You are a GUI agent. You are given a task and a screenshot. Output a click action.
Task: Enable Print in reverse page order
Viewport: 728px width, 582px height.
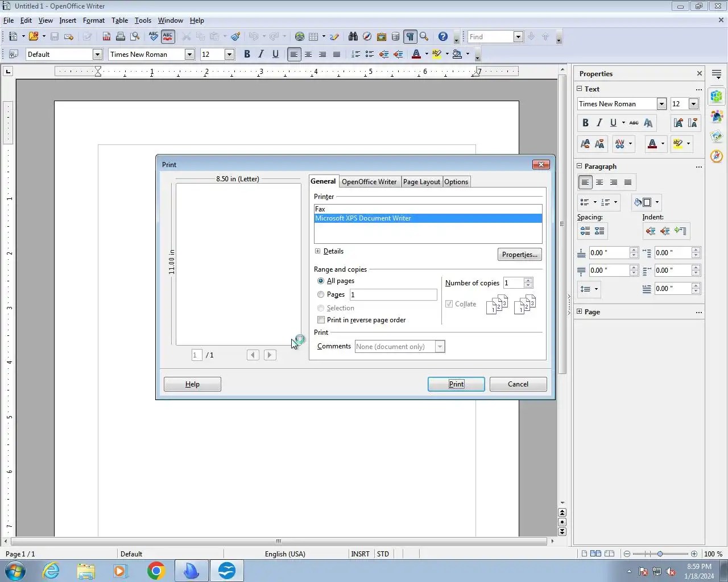[x=321, y=320]
